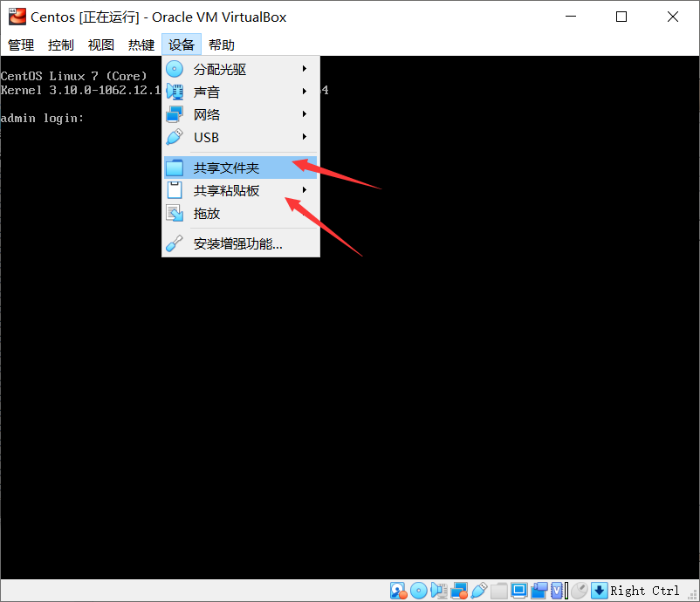
Task: Expand the 分配光驱 submenu arrow
Action: [305, 69]
